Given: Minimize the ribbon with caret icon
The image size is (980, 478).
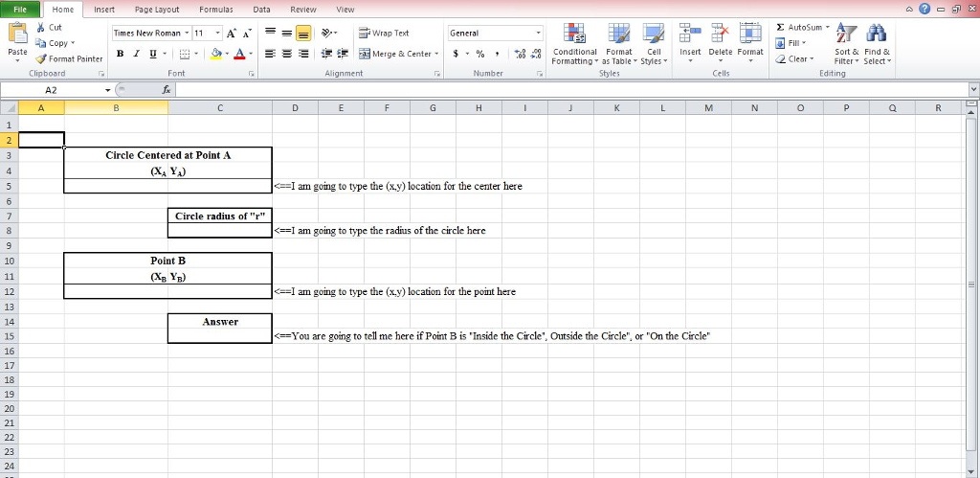Looking at the screenshot, I should (911, 9).
